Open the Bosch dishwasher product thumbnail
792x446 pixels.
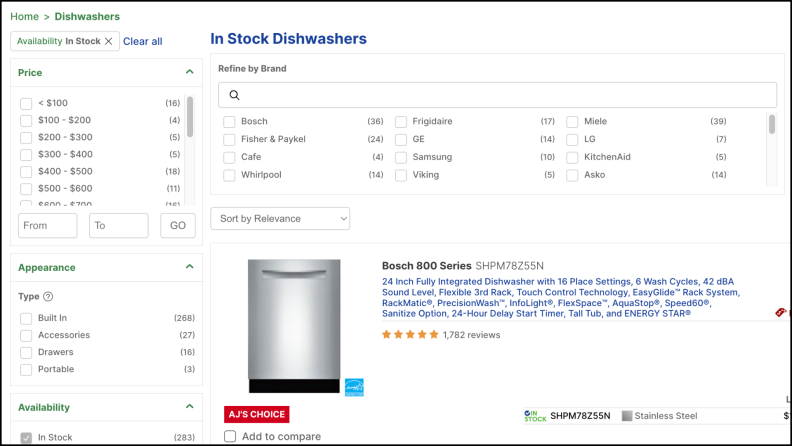click(294, 326)
